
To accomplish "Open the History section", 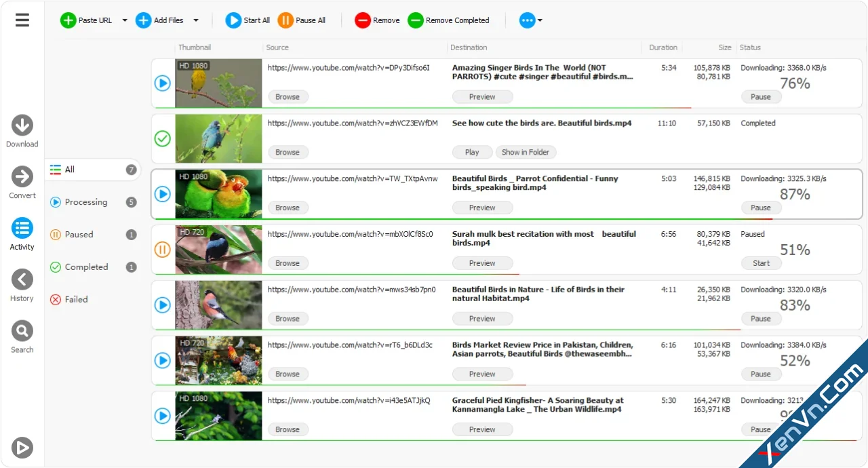I will pos(22,286).
